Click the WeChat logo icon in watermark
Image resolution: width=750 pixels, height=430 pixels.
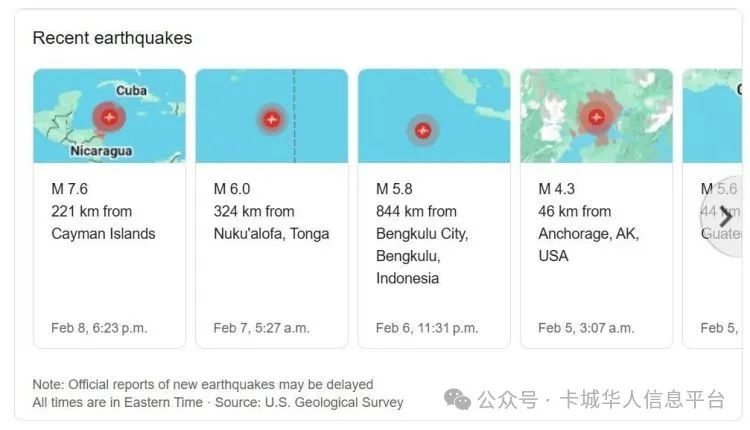click(x=457, y=399)
